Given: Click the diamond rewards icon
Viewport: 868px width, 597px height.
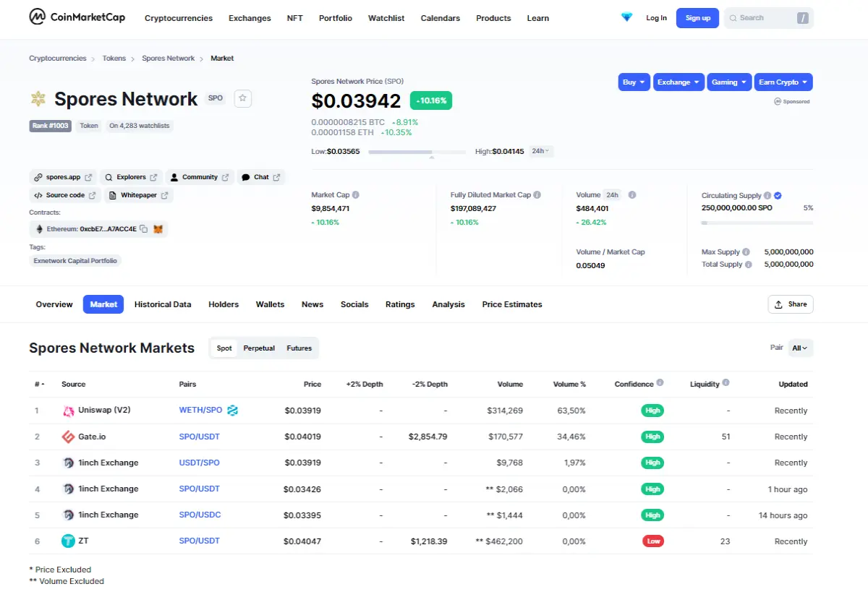Looking at the screenshot, I should tap(626, 17).
